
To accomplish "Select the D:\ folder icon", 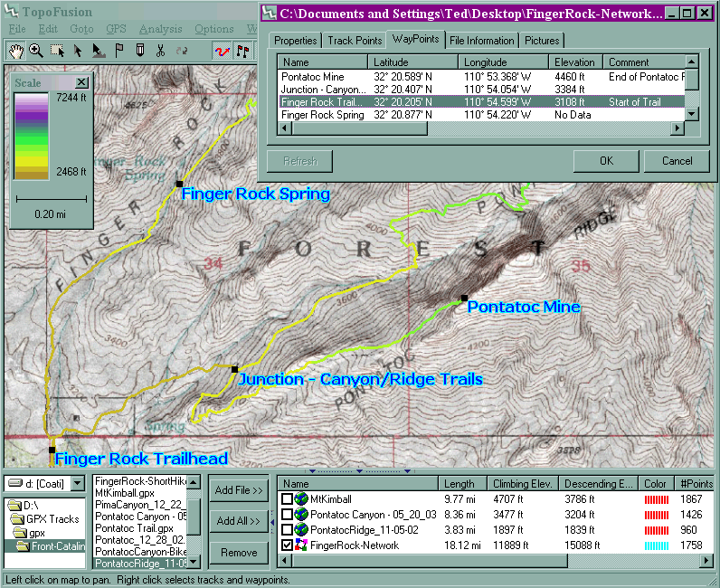I will coord(16,506).
